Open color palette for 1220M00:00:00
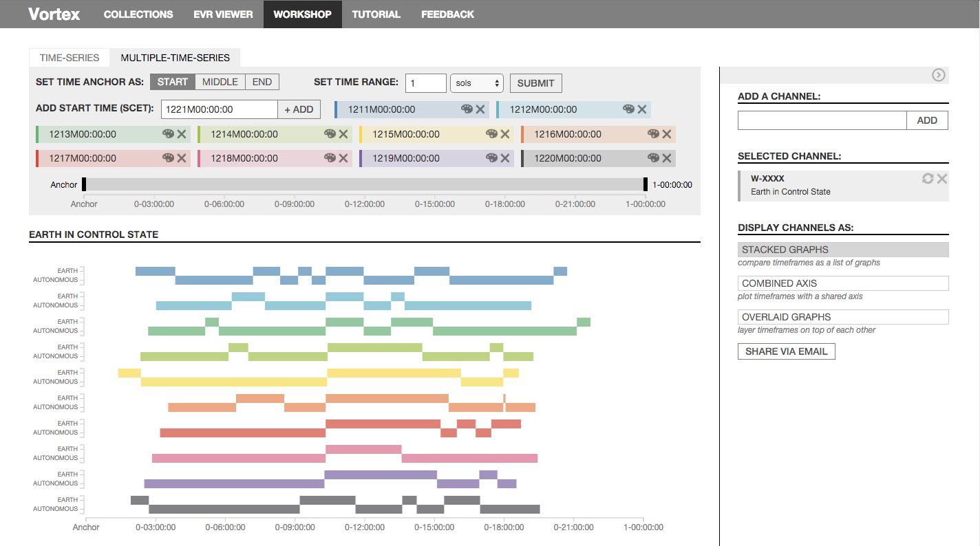 653,158
